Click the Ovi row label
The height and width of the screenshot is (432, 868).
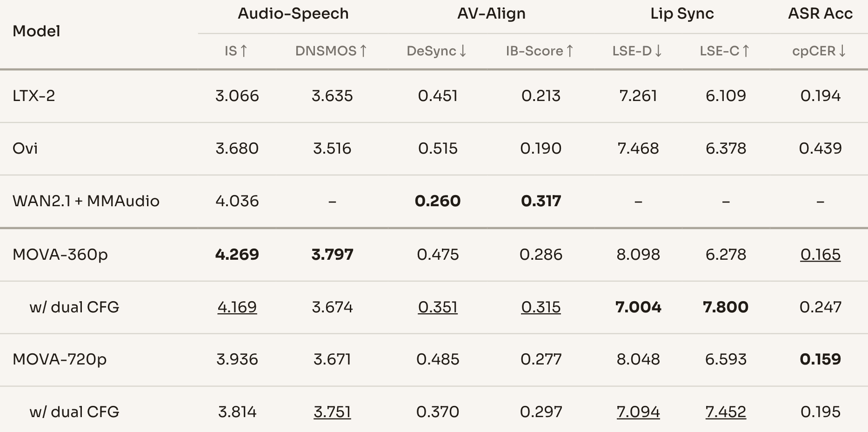point(25,148)
